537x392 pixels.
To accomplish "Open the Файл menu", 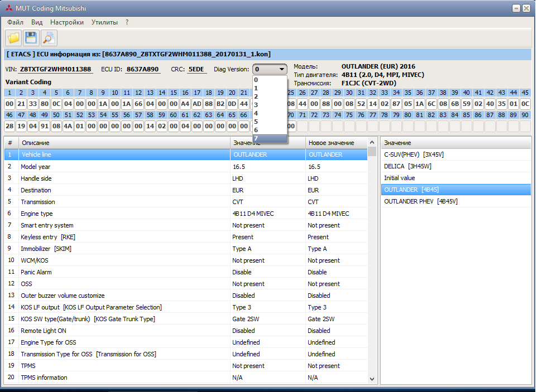I will pyautogui.click(x=16, y=22).
